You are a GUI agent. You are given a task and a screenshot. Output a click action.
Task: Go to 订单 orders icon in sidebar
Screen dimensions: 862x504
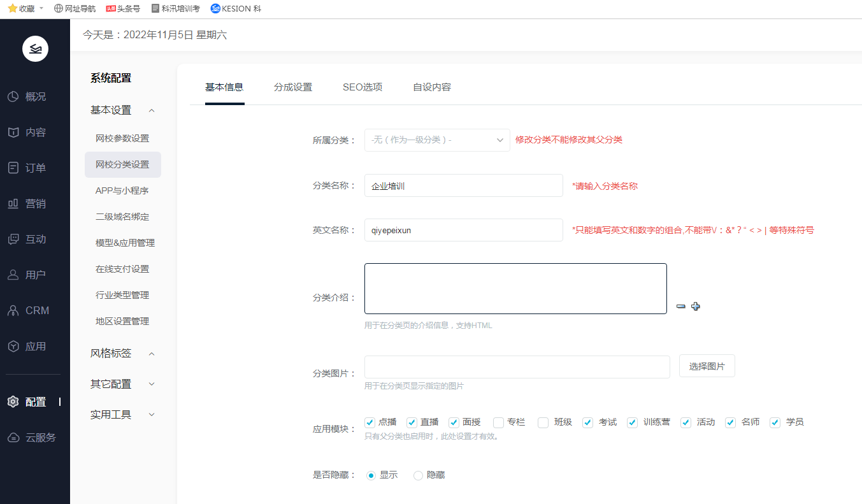[x=13, y=168]
